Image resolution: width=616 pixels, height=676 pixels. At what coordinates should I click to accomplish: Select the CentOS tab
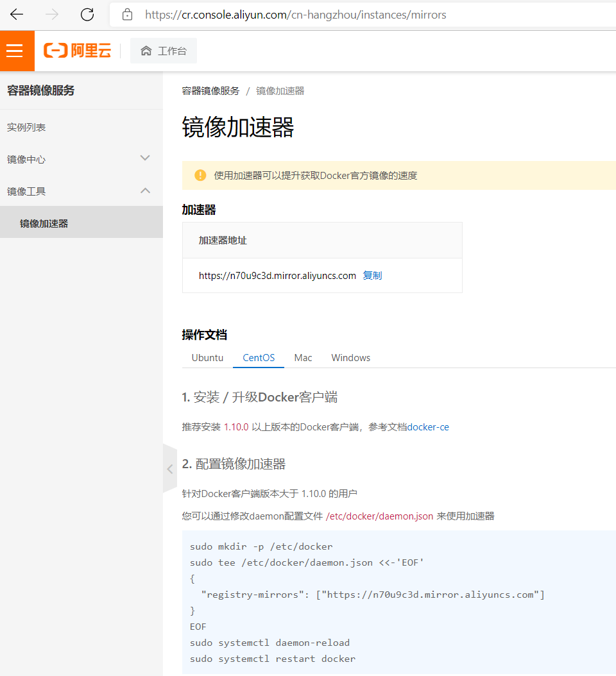click(259, 358)
